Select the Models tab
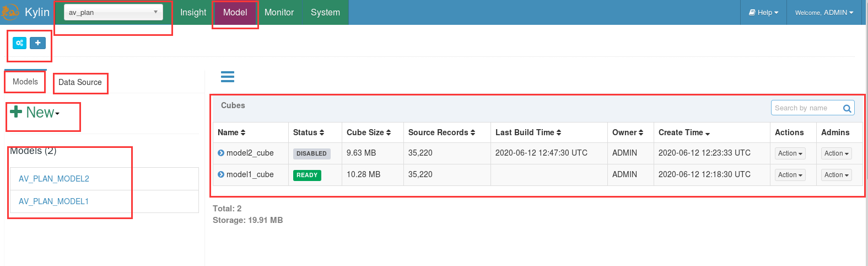Image resolution: width=868 pixels, height=266 pixels. 25,82
